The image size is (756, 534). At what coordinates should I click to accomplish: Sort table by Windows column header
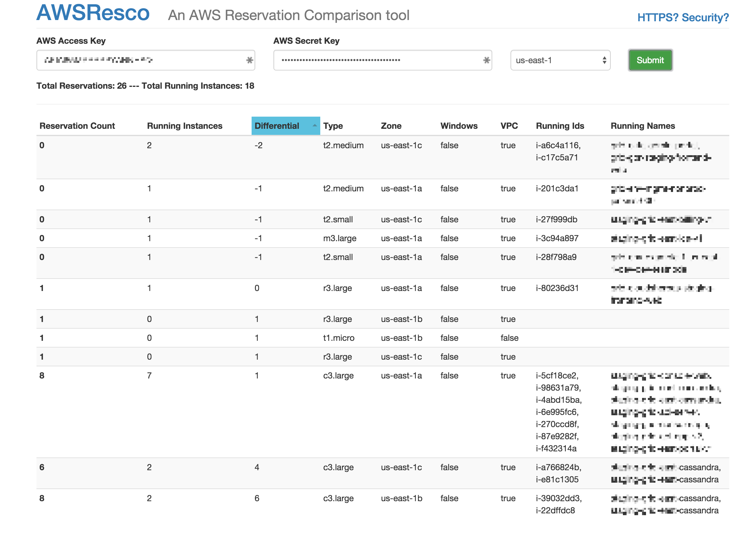(459, 126)
